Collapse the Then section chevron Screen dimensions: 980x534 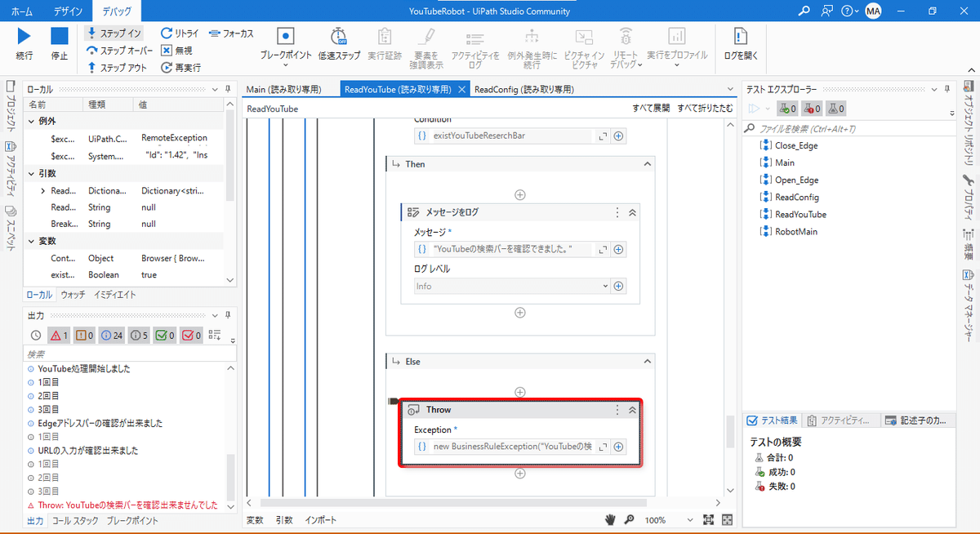(x=647, y=164)
